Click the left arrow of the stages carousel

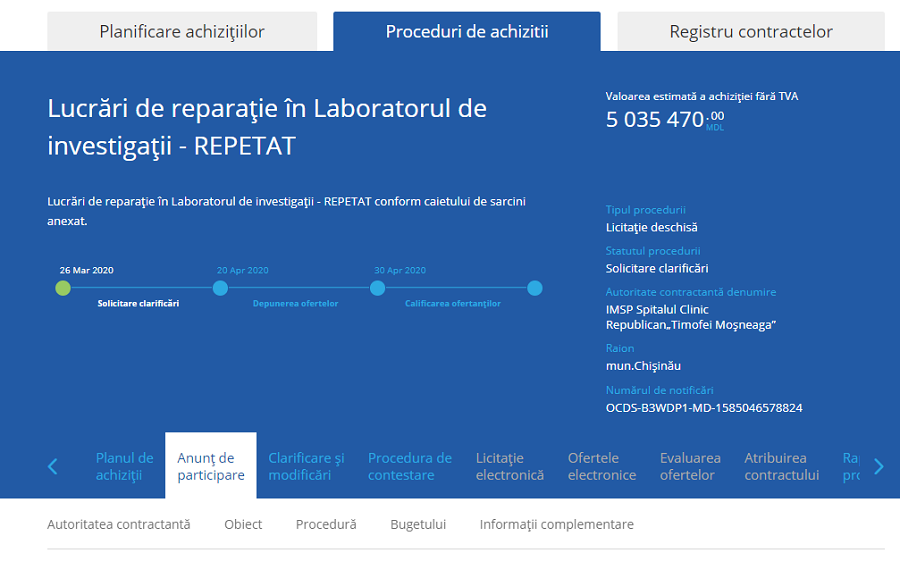point(52,466)
